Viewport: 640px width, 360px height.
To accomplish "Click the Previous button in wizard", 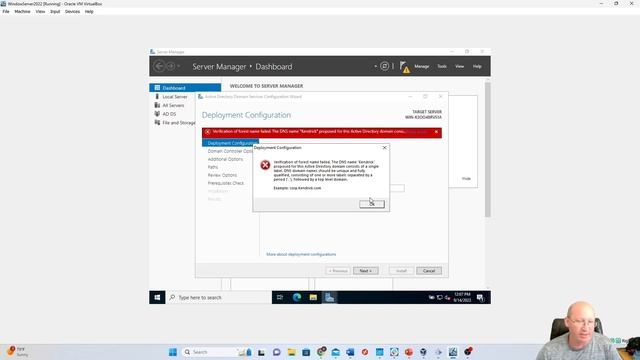I will (x=338, y=271).
